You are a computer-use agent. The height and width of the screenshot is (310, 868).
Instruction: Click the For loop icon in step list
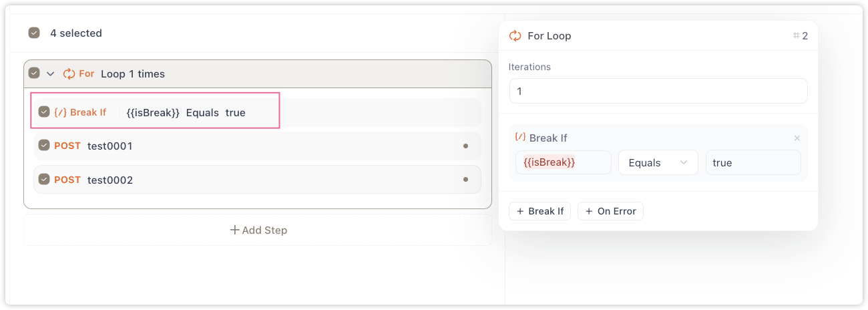coord(69,73)
